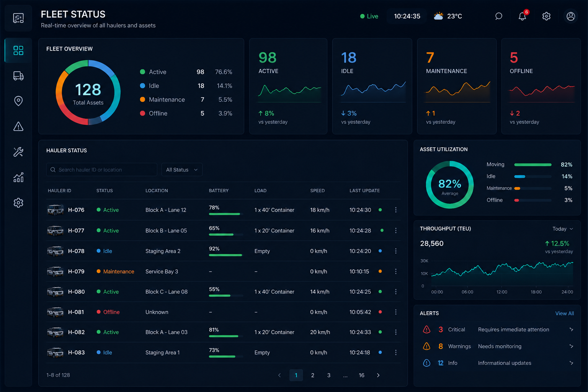This screenshot has width=588, height=392.
Task: Open row menu for hauler H-076
Action: pyautogui.click(x=396, y=210)
